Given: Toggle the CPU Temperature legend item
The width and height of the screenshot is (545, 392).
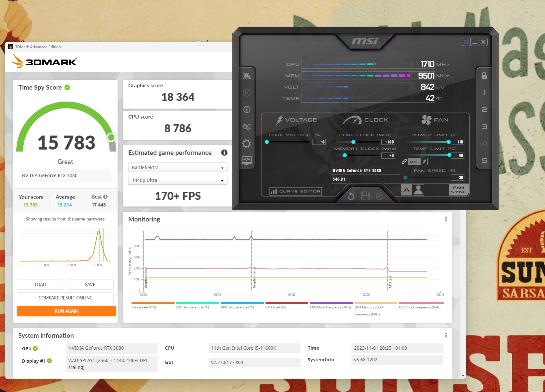Looking at the screenshot, I should click(198, 305).
